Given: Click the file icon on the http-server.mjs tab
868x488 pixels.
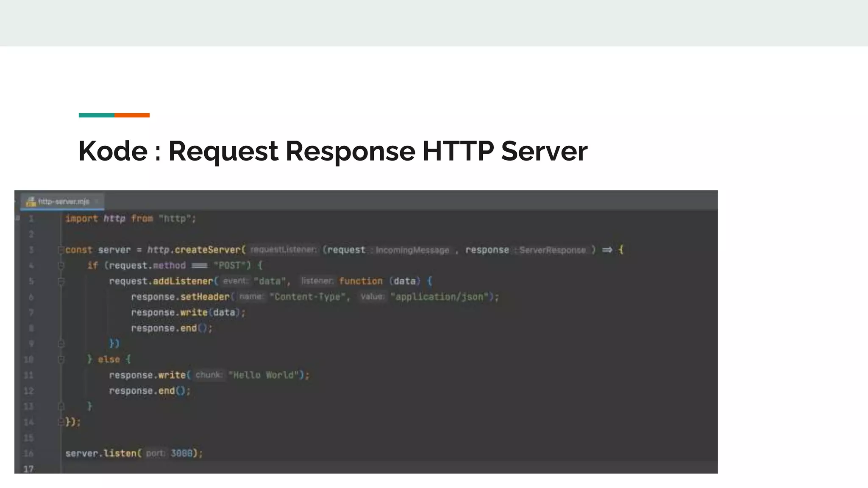Looking at the screenshot, I should [31, 201].
